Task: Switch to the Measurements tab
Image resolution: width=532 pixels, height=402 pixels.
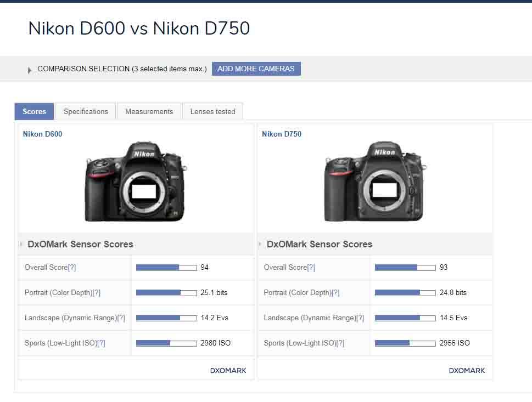Action: (149, 111)
